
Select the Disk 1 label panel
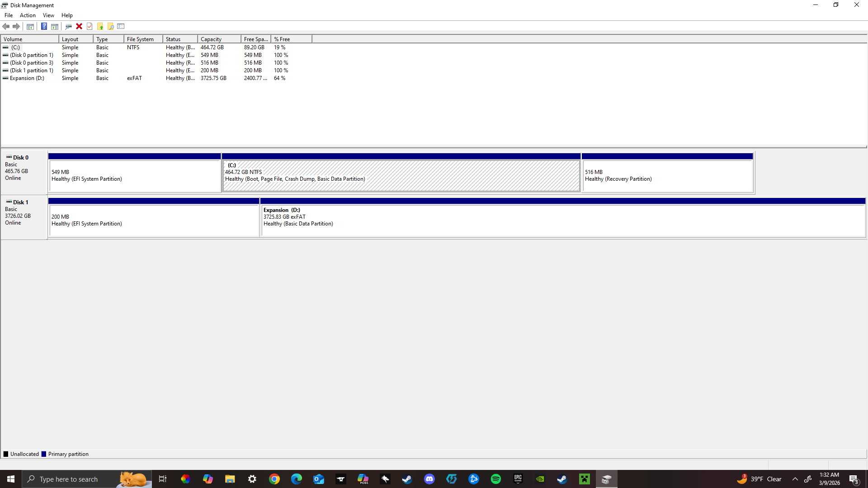[24, 217]
